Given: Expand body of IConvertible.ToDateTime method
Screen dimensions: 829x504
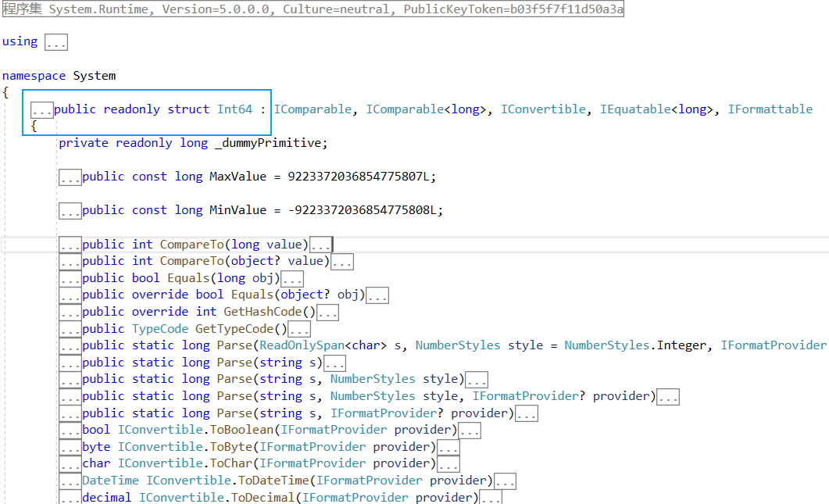Looking at the screenshot, I should 505,481.
